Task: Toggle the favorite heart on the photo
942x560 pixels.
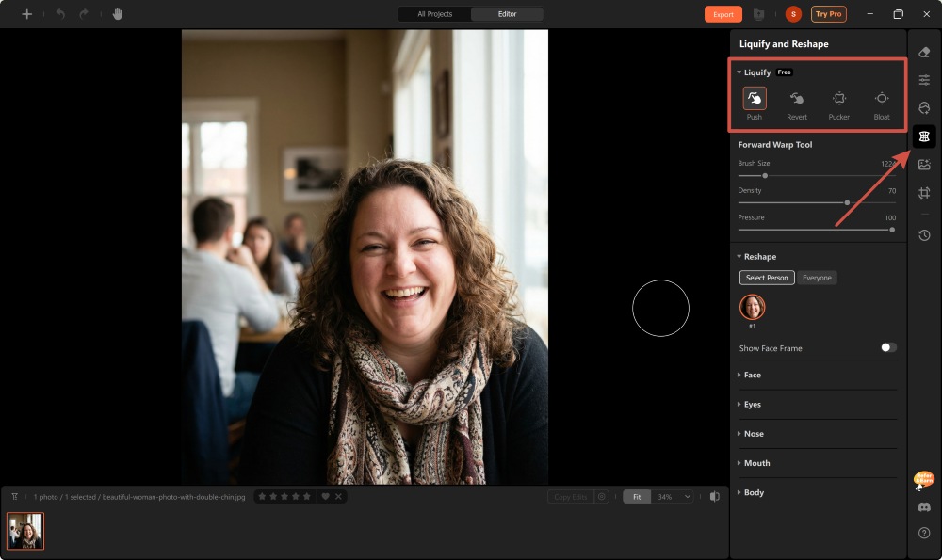Action: 323,496
